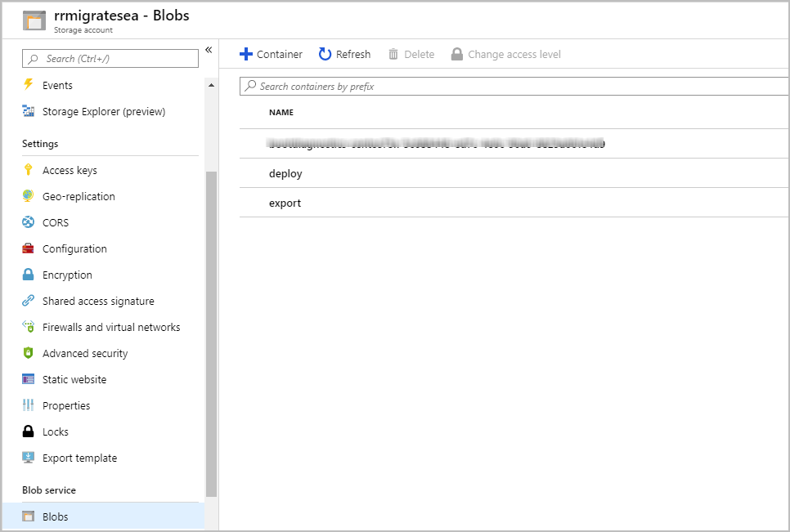Click the Advanced security shield icon
The image size is (790, 532).
click(x=29, y=353)
